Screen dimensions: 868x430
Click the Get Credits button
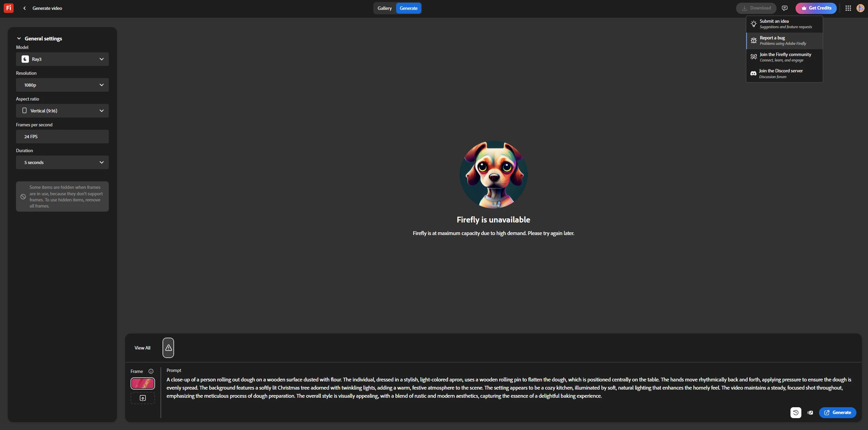(816, 8)
